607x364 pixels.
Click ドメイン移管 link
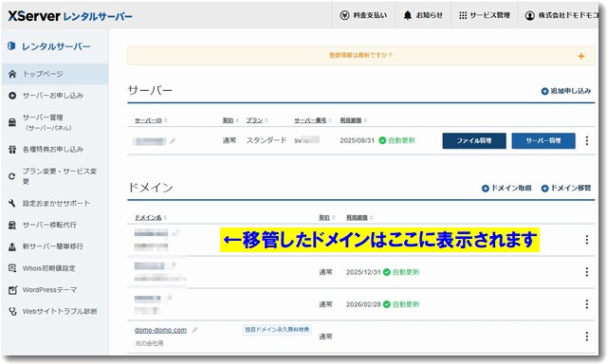[566, 188]
